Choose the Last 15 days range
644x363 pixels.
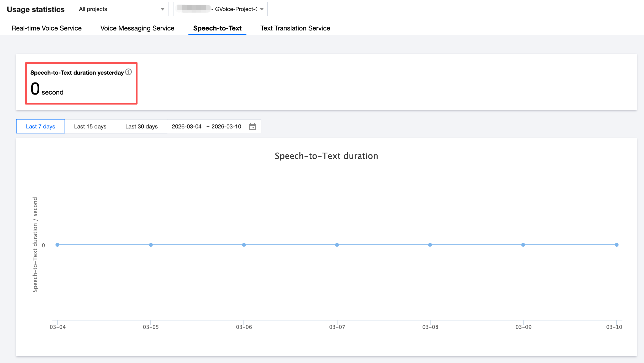[x=90, y=127]
